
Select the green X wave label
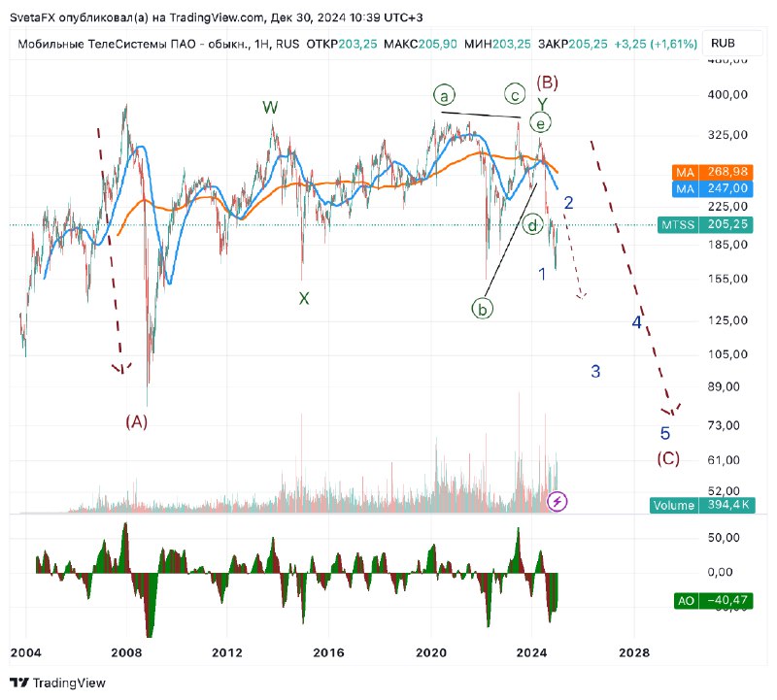pyautogui.click(x=304, y=298)
